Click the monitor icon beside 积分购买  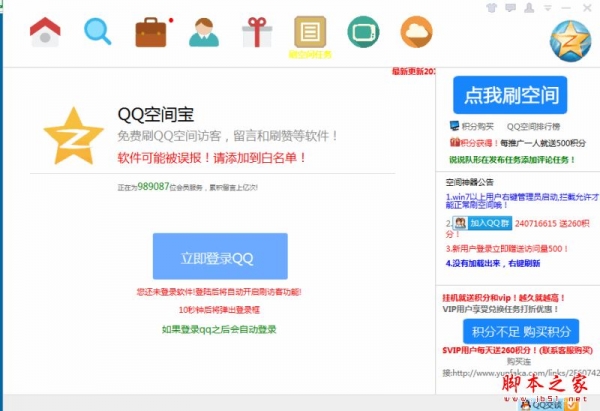(454, 126)
